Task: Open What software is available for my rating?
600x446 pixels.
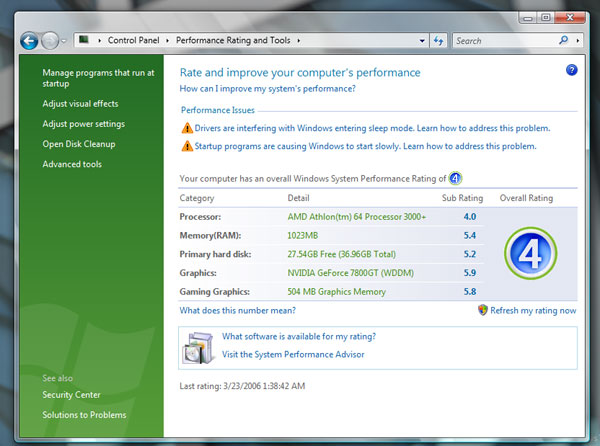Action: (x=299, y=337)
